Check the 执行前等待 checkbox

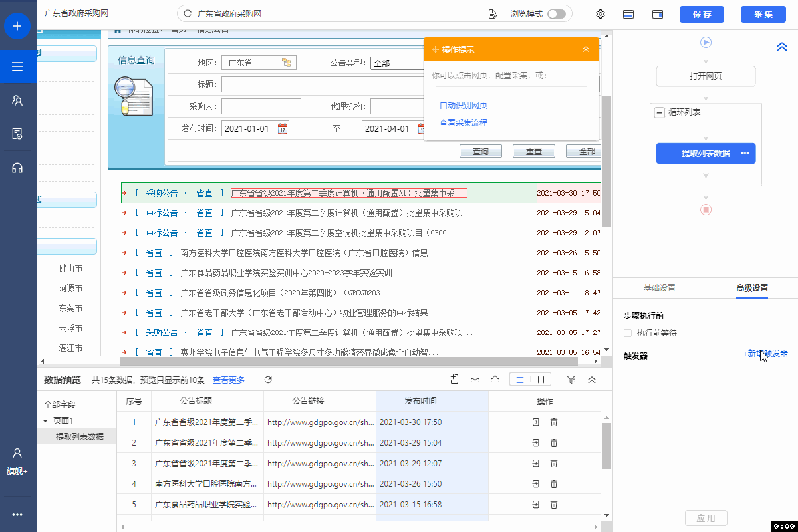click(628, 333)
